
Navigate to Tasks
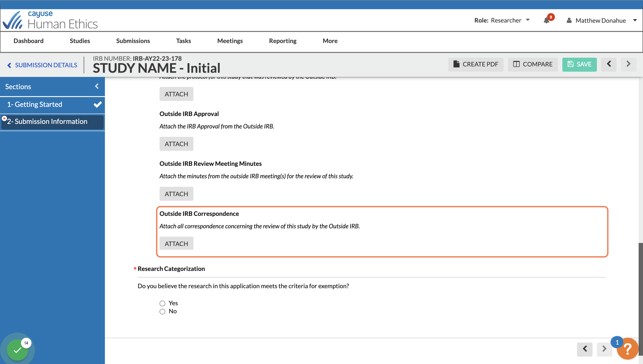[184, 41]
